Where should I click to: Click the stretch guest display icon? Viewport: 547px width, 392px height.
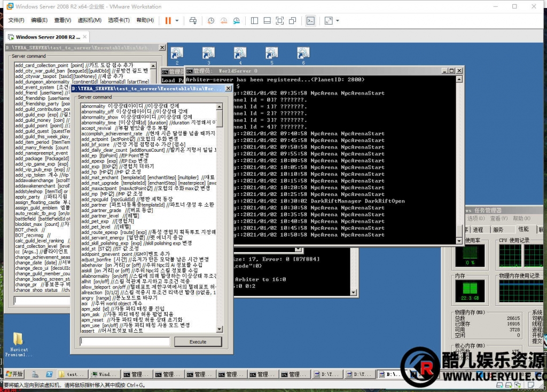pos(329,21)
